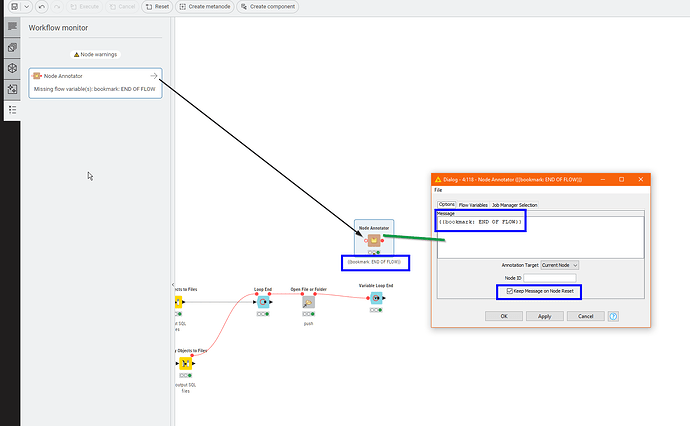Close the Node Annotator dialog window
690x426 pixels.
(641, 180)
